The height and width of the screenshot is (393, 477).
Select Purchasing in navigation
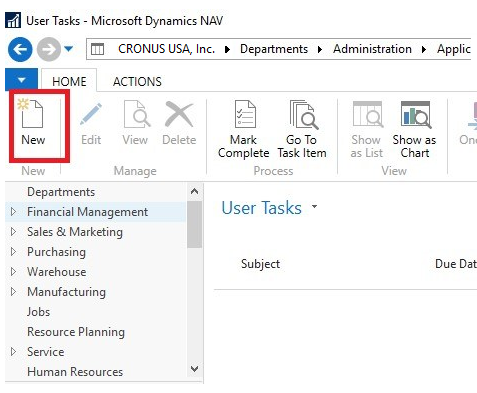[x=56, y=252]
